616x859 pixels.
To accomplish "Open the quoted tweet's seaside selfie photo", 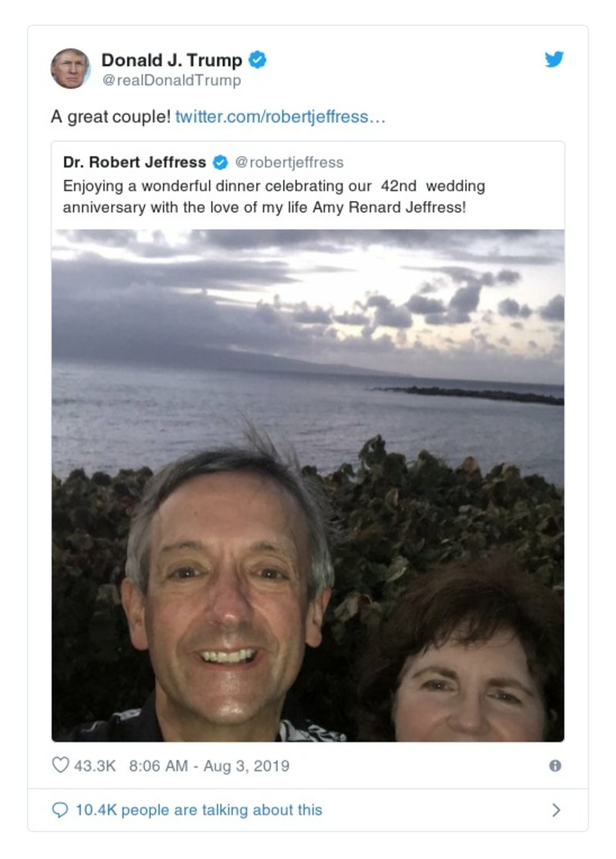I will coord(308,539).
